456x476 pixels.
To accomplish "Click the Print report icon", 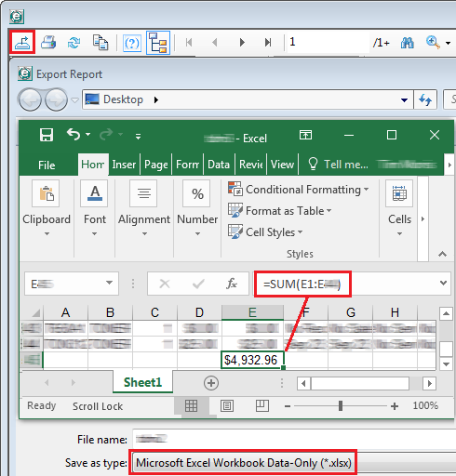I will click(48, 42).
